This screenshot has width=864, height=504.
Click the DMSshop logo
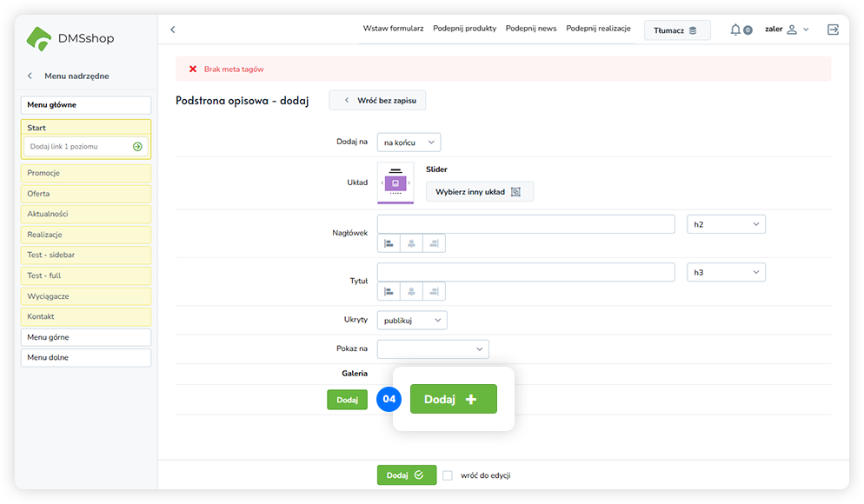[70, 38]
